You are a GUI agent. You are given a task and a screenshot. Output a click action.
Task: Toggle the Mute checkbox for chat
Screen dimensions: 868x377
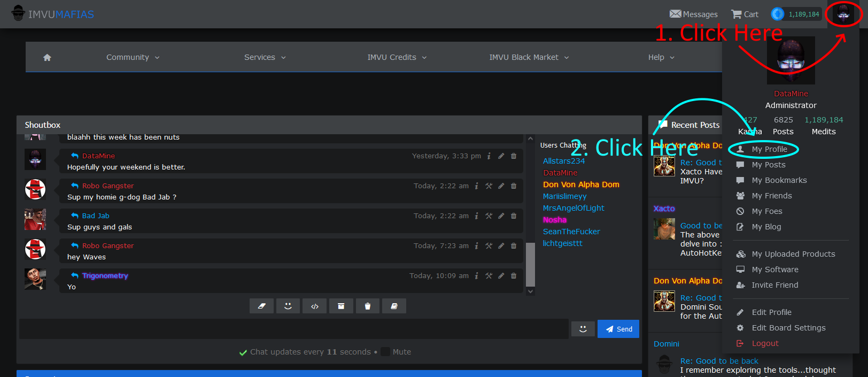(385, 352)
